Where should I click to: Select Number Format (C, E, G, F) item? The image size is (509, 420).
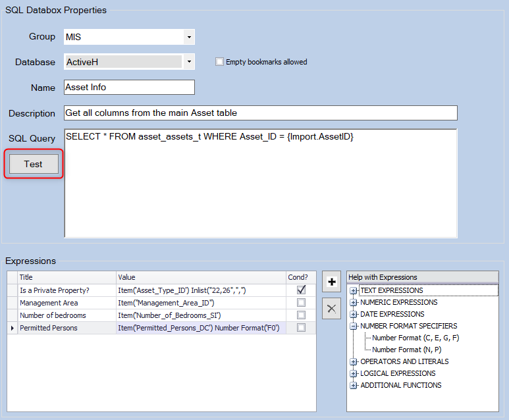click(415, 338)
